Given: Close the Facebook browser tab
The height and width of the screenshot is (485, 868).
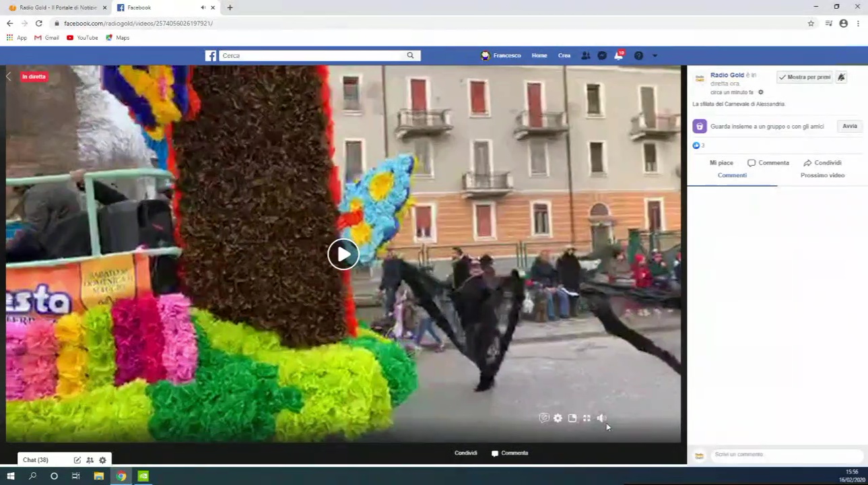Looking at the screenshot, I should (213, 7).
